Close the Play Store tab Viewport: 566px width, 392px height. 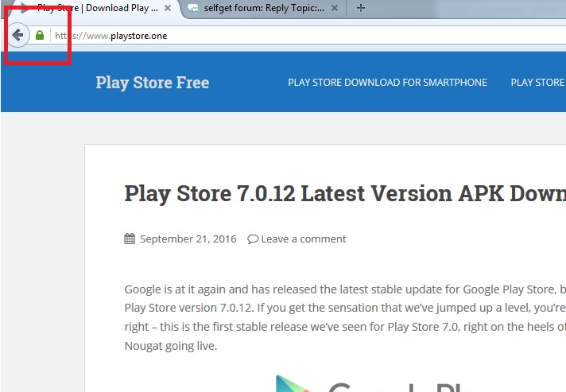168,8
